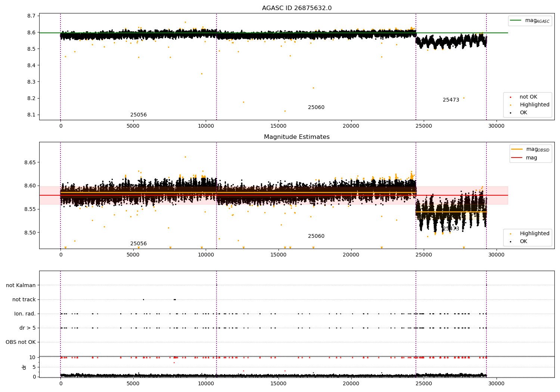560x392 pixels.
Task: Click the '10' tick on the dr axis
Action: click(x=32, y=357)
